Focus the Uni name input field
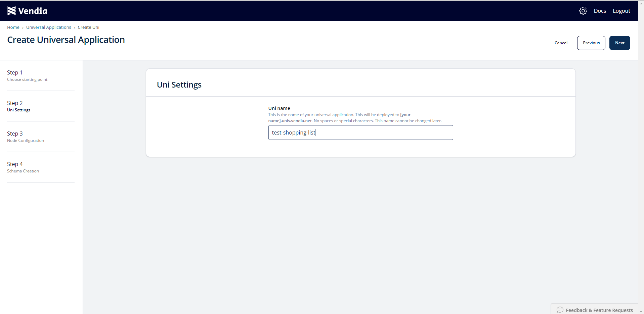This screenshot has width=644, height=314. click(360, 133)
